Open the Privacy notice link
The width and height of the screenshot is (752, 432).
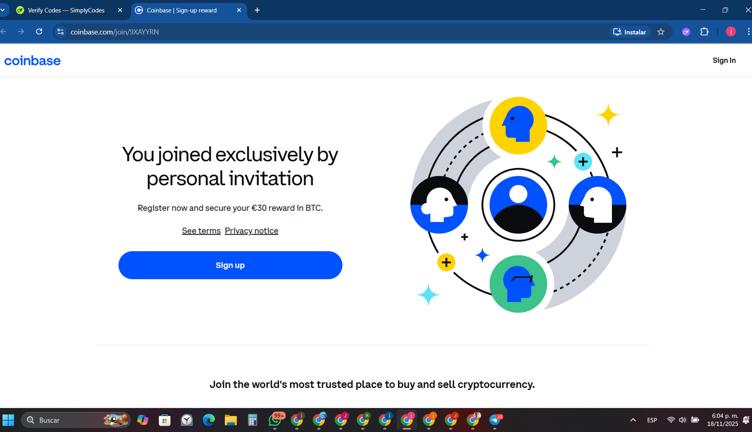251,231
